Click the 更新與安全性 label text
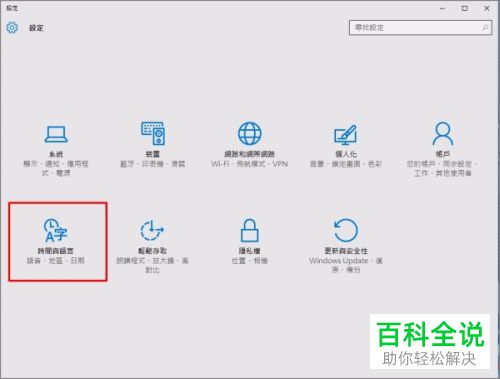Image resolution: width=500 pixels, height=379 pixels. pos(346,251)
